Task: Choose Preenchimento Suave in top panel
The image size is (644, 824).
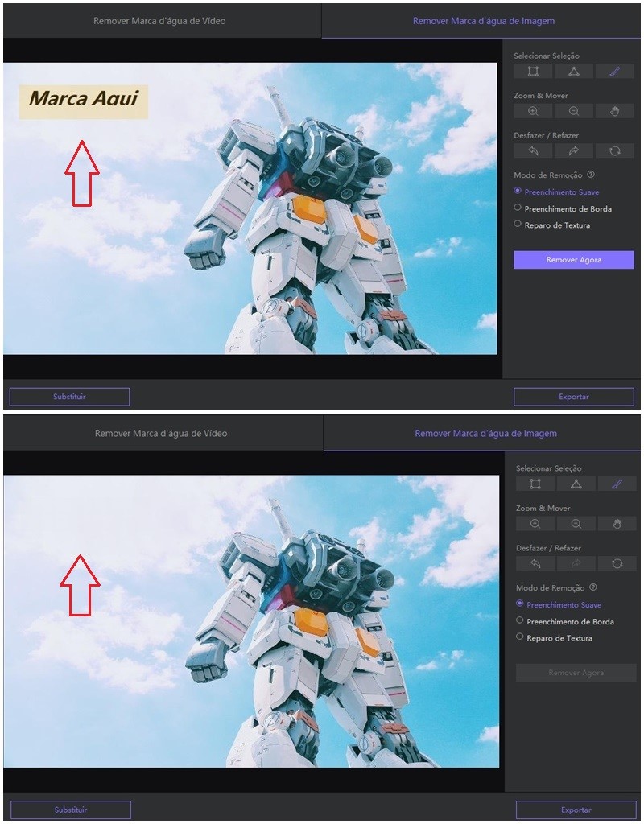Action: tap(557, 192)
